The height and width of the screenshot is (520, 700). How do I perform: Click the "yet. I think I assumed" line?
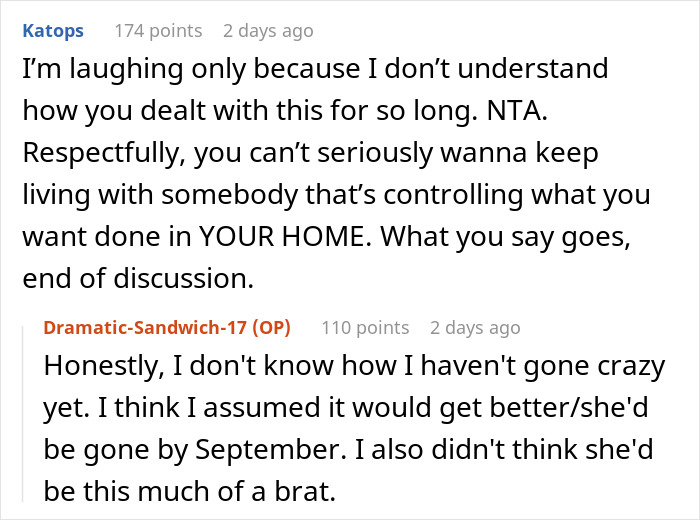(346, 408)
